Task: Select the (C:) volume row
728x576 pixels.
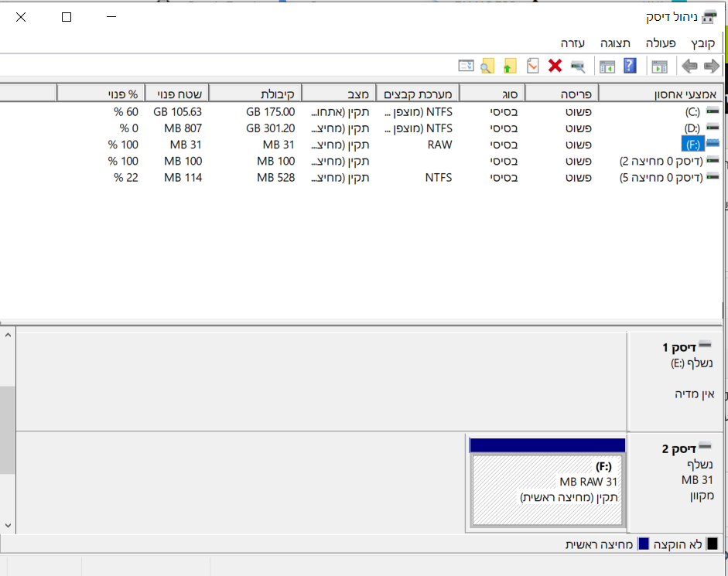Action: [x=361, y=112]
